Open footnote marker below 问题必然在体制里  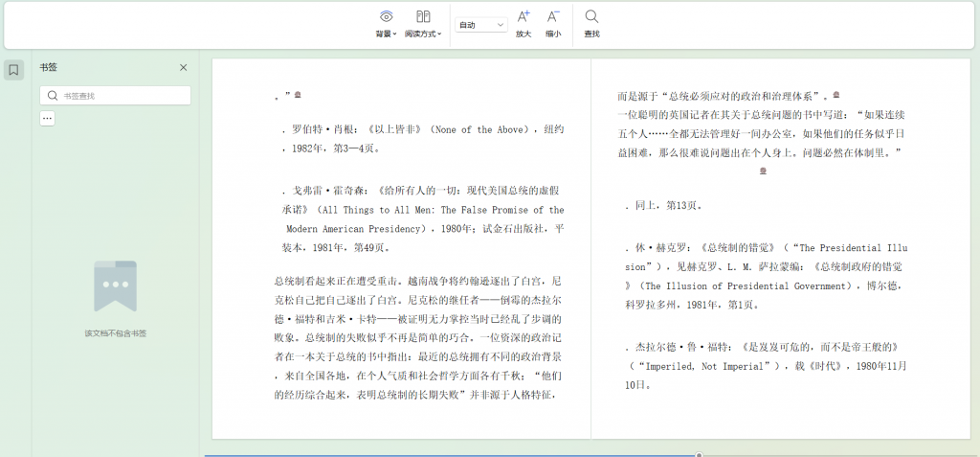pyautogui.click(x=763, y=171)
